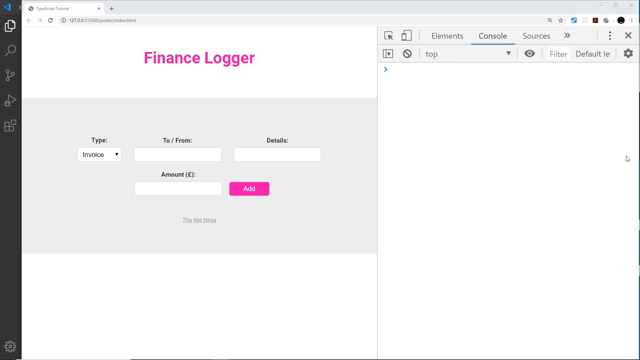
Task: Click the address bar URL
Action: [x=102, y=20]
